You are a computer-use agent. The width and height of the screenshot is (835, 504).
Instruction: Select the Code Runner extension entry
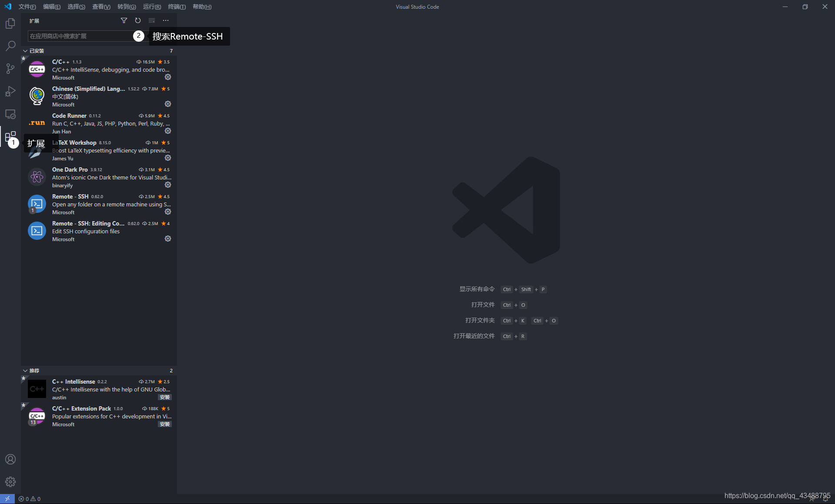pyautogui.click(x=99, y=123)
